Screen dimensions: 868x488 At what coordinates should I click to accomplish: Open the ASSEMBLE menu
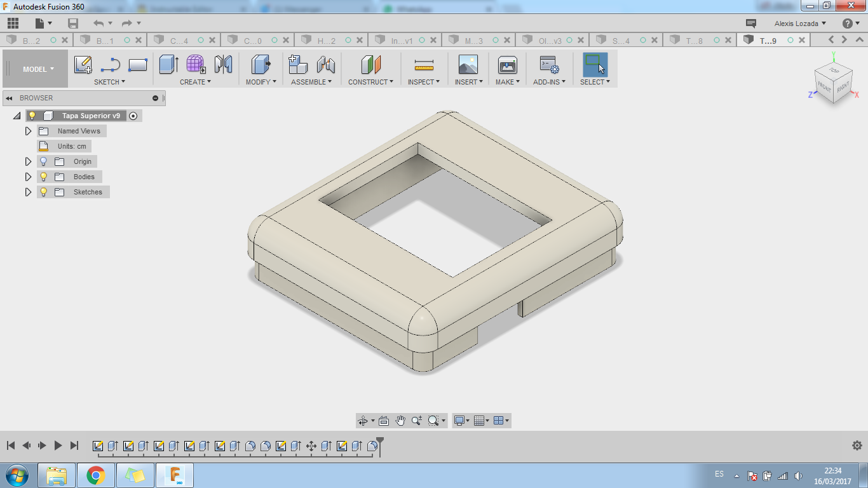(x=311, y=82)
